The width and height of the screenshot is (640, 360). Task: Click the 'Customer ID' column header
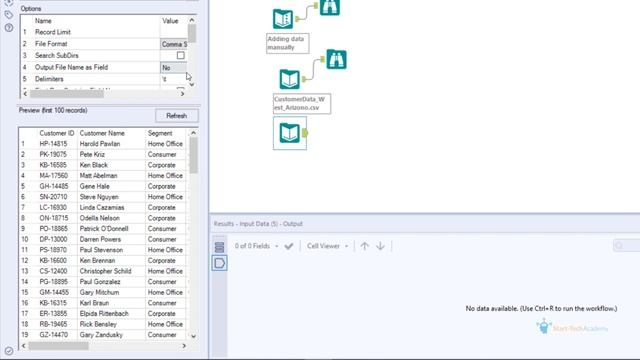[x=57, y=133]
